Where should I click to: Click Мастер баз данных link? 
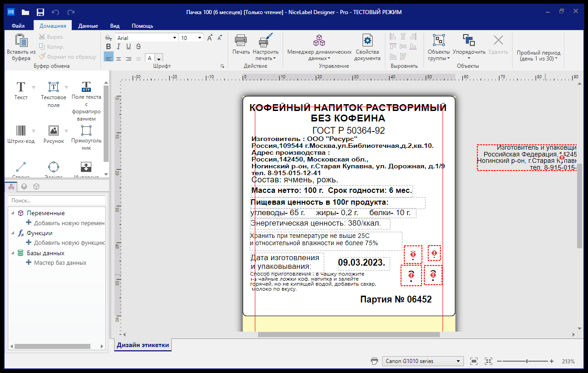click(x=56, y=263)
